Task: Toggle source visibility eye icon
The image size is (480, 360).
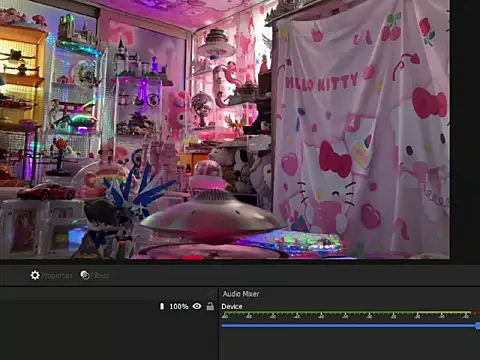Action: point(197,306)
